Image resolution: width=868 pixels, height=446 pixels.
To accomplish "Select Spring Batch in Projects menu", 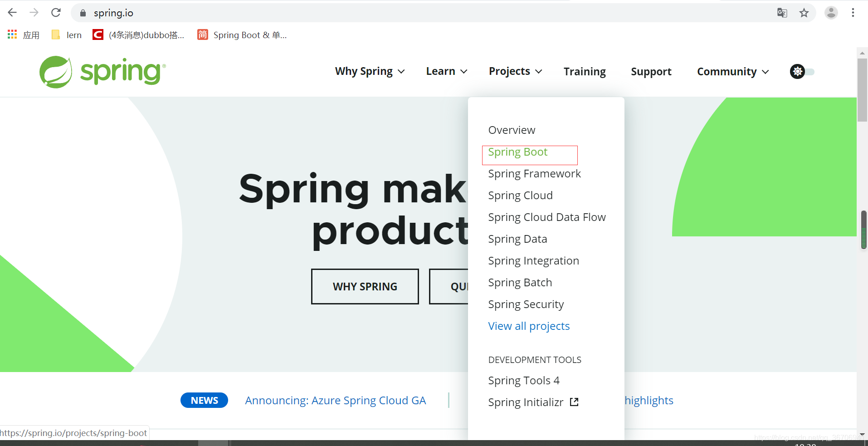I will pos(520,283).
